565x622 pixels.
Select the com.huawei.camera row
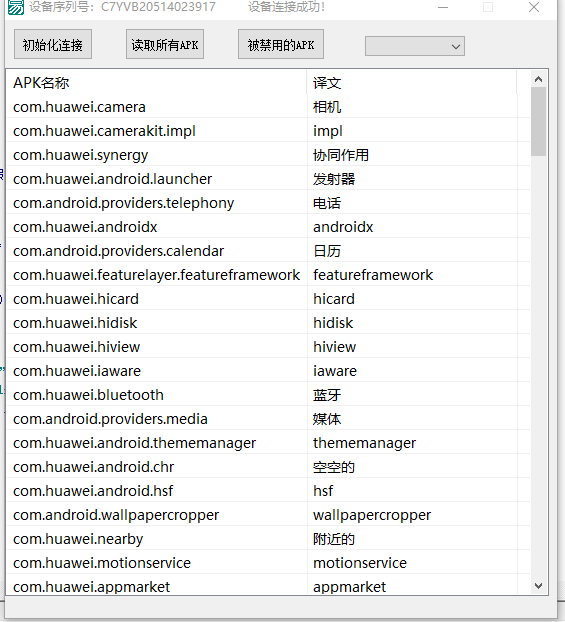click(x=268, y=107)
